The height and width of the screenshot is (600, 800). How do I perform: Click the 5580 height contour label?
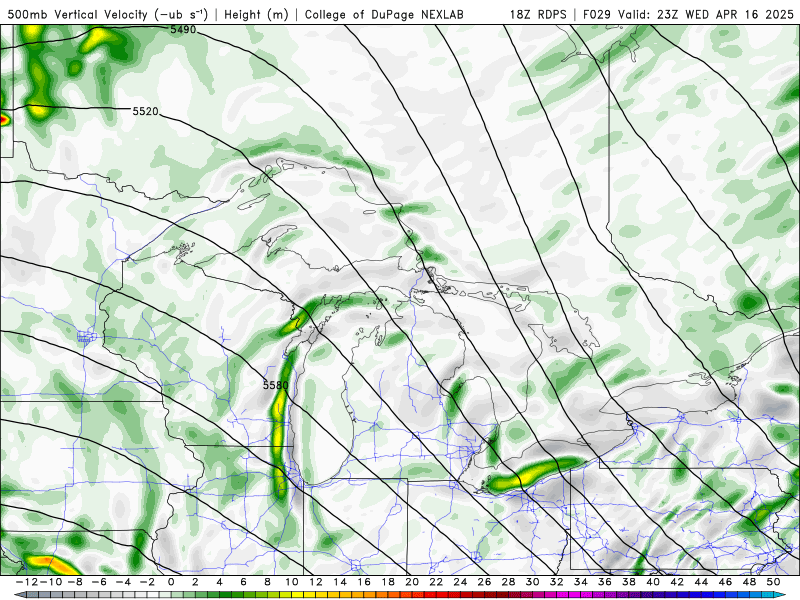(276, 385)
